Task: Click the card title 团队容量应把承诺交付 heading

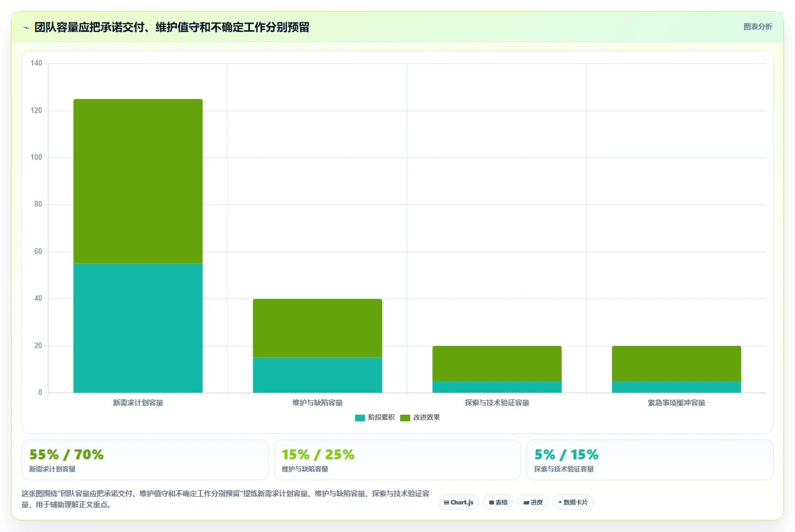Action: point(172,28)
